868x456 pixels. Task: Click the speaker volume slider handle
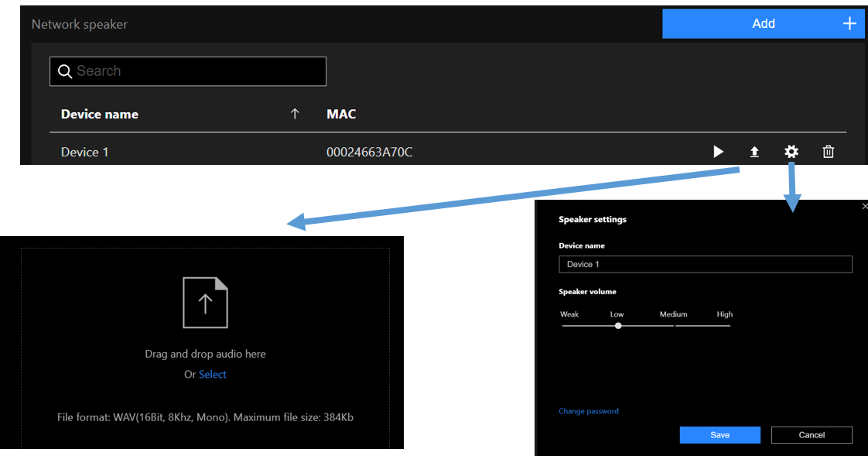click(618, 326)
